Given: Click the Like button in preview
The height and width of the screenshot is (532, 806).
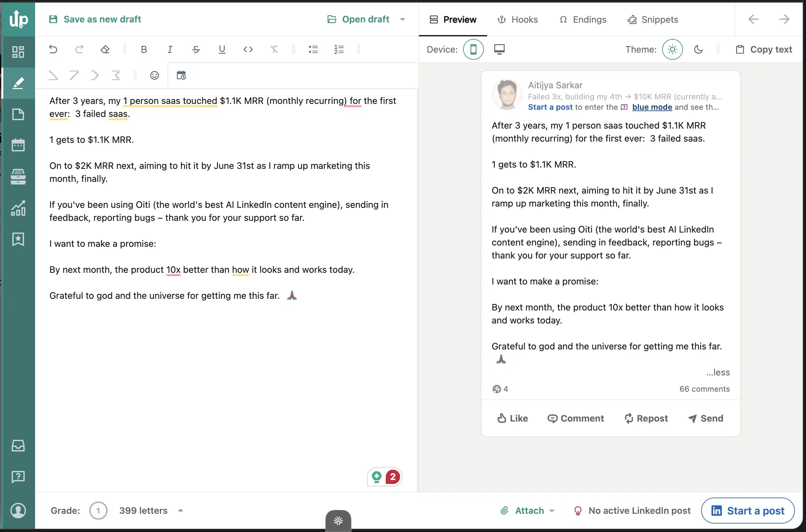Looking at the screenshot, I should click(512, 418).
